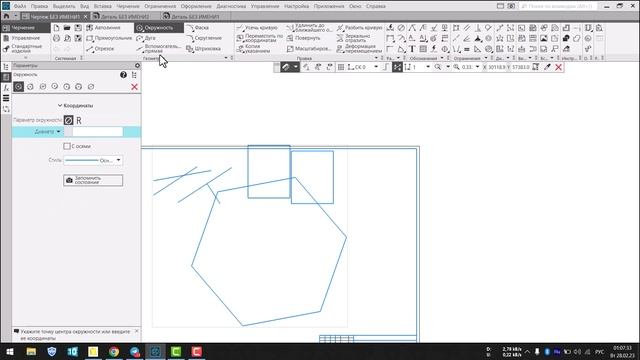This screenshot has width=640, height=360.
Task: Open the Оформление menu
Action: click(196, 6)
